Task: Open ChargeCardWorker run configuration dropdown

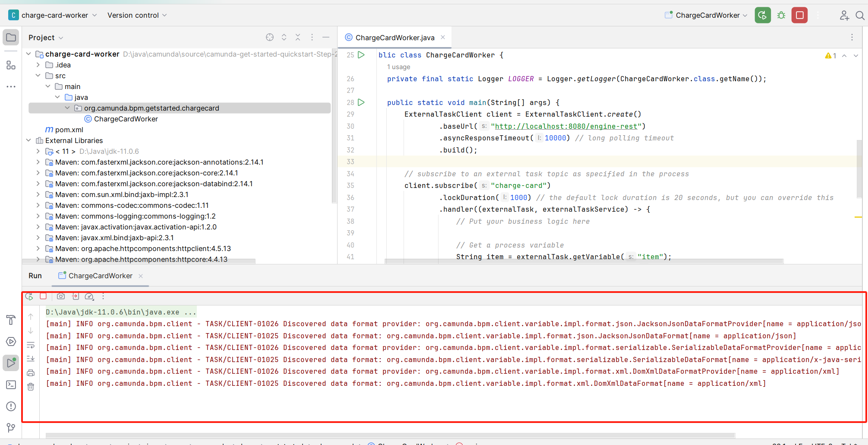Action: point(706,15)
